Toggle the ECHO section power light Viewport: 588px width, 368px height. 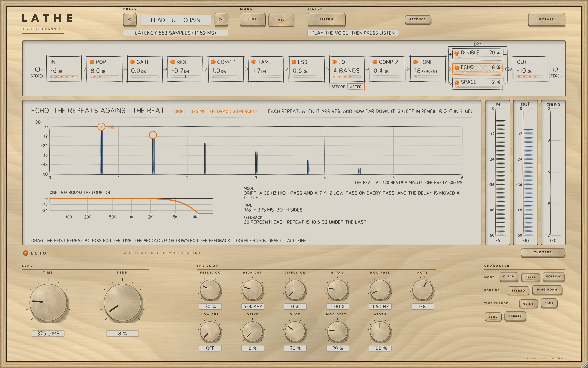coord(26,253)
